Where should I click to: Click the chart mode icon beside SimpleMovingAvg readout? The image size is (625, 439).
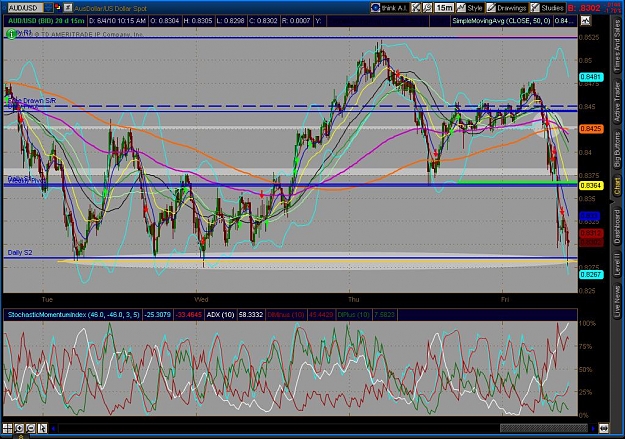pos(585,21)
